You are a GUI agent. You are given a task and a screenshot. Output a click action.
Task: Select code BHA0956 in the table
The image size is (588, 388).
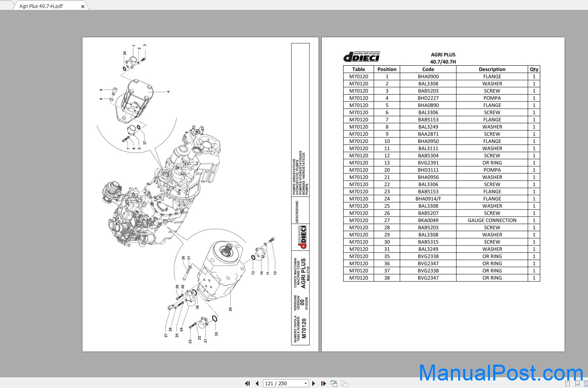[x=428, y=177]
